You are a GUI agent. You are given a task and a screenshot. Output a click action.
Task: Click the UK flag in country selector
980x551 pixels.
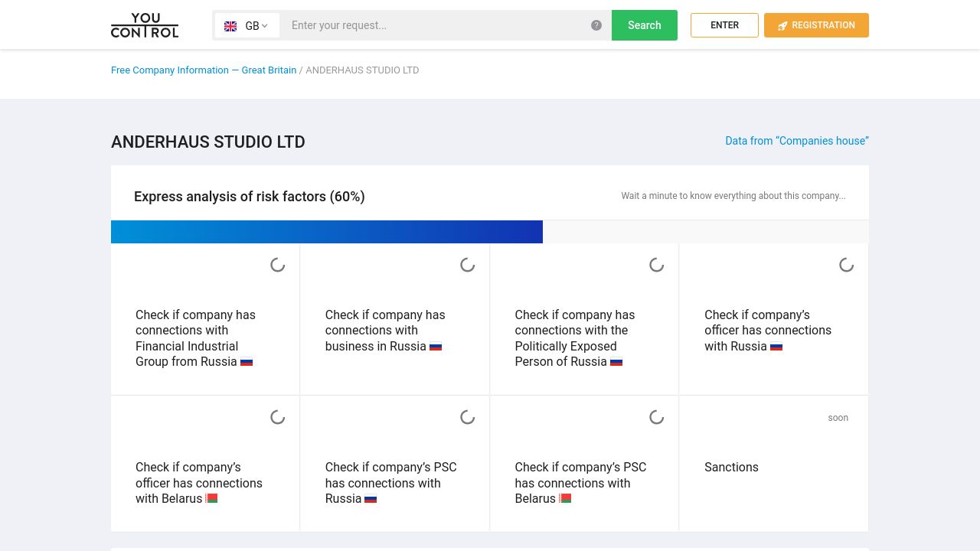pos(230,26)
